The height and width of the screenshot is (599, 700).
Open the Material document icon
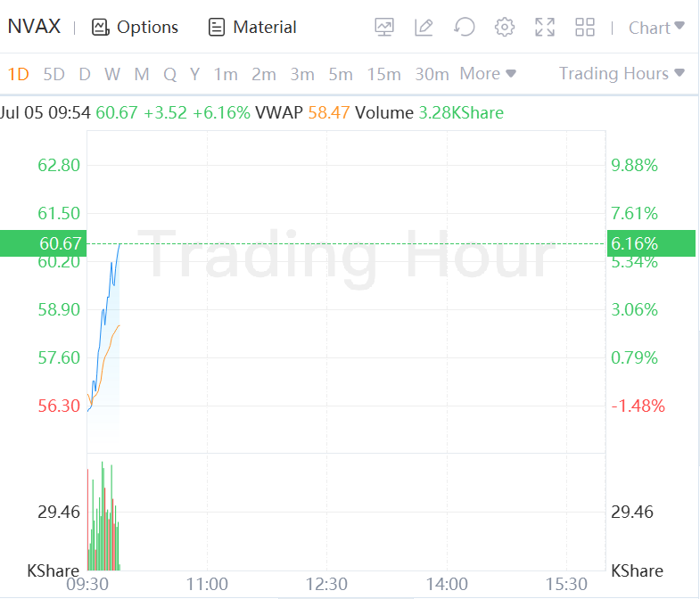tap(217, 28)
